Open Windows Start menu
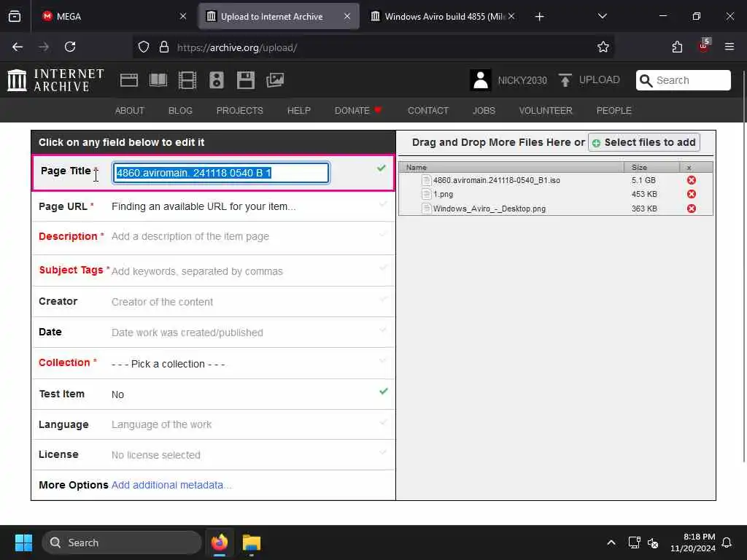747x560 pixels. pos(23,542)
